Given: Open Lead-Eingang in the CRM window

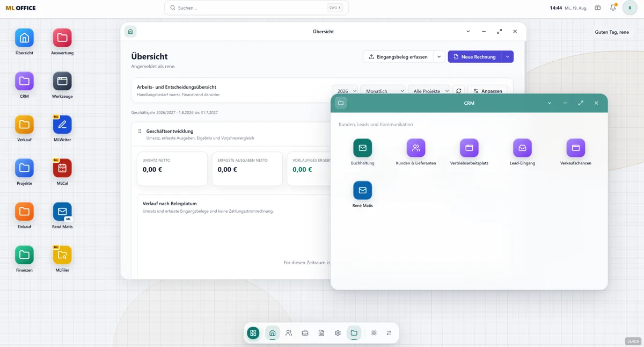Looking at the screenshot, I should coord(522,148).
